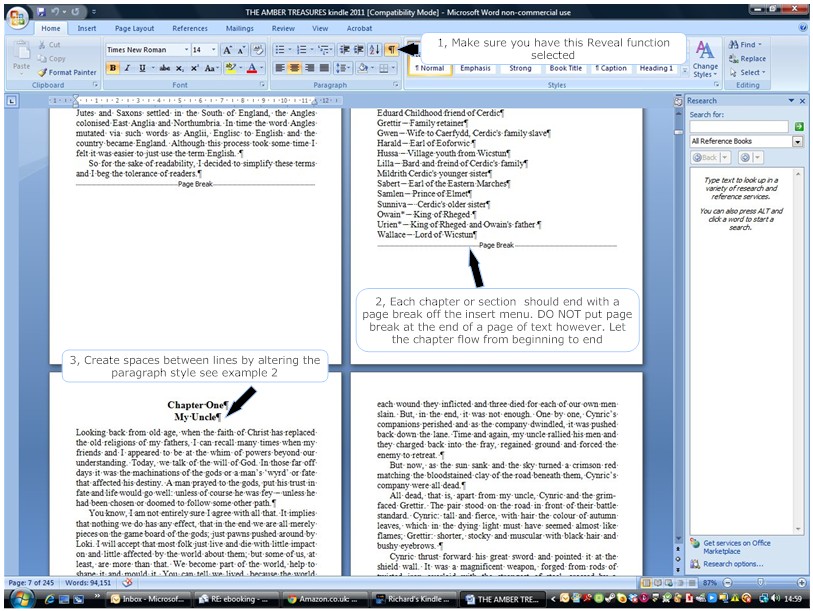Click the Grow Font icon
Viewport: 813px width, 611px height.
point(227,50)
